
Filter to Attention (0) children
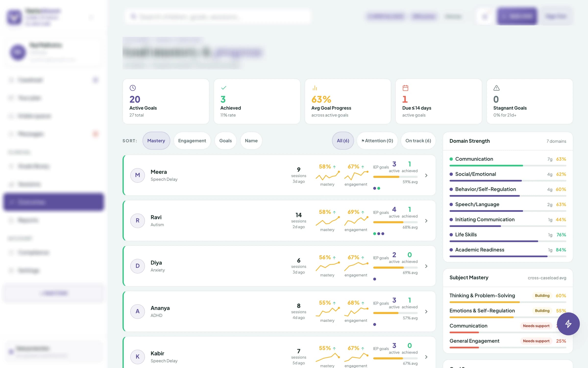[377, 141]
